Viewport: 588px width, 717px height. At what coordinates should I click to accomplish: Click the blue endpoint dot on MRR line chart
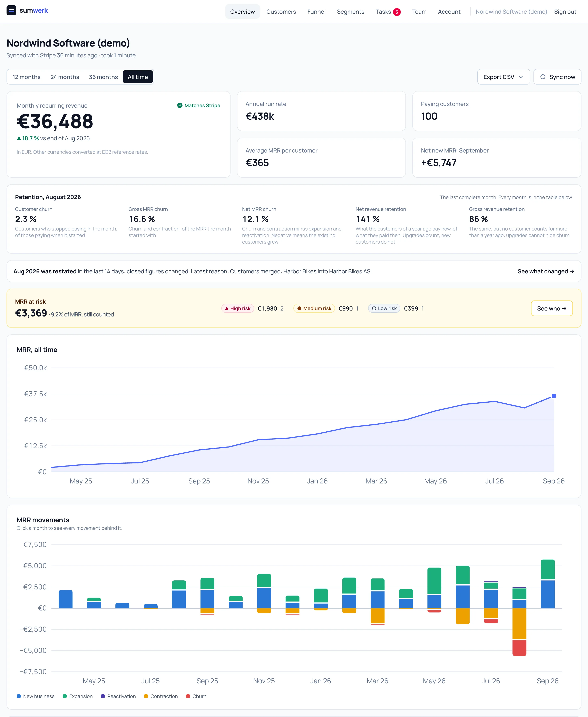click(554, 396)
